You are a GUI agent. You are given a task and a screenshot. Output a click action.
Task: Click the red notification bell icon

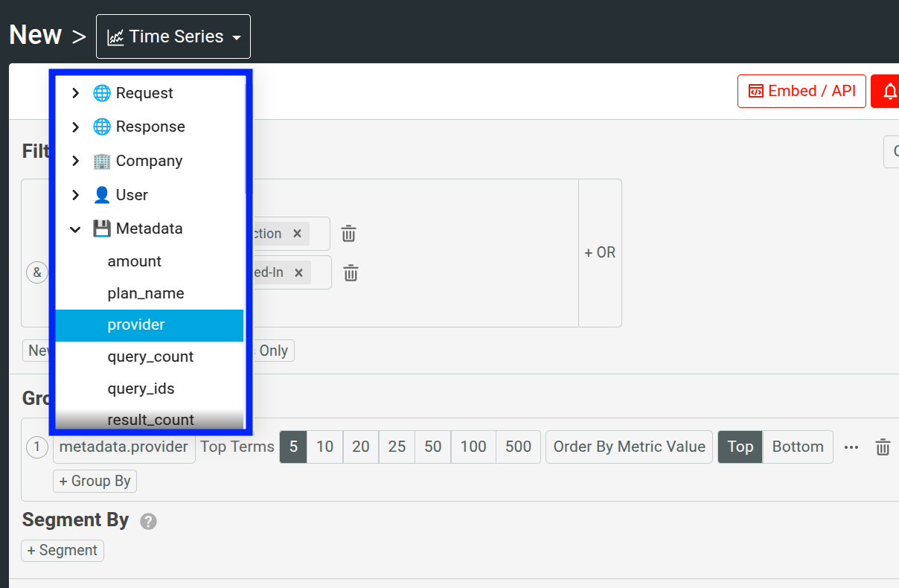(x=890, y=91)
